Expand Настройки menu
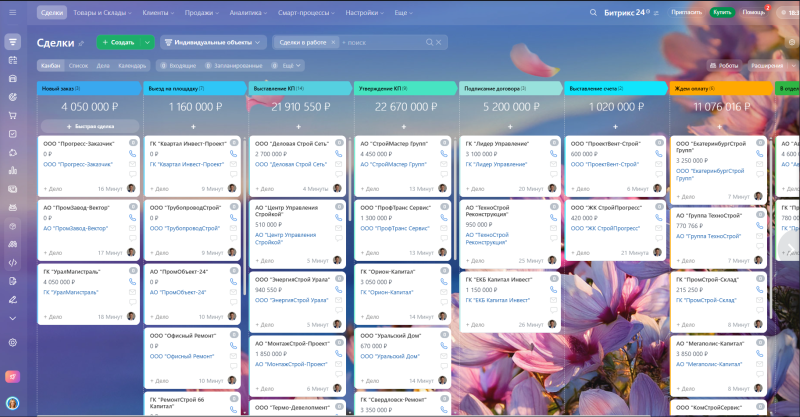Image resolution: width=800 pixels, height=417 pixels. click(x=364, y=13)
